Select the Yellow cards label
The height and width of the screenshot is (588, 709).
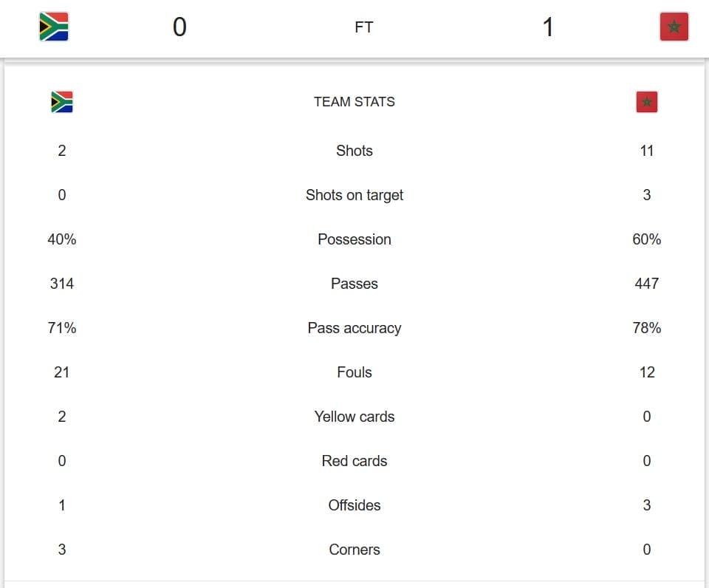pyautogui.click(x=354, y=417)
